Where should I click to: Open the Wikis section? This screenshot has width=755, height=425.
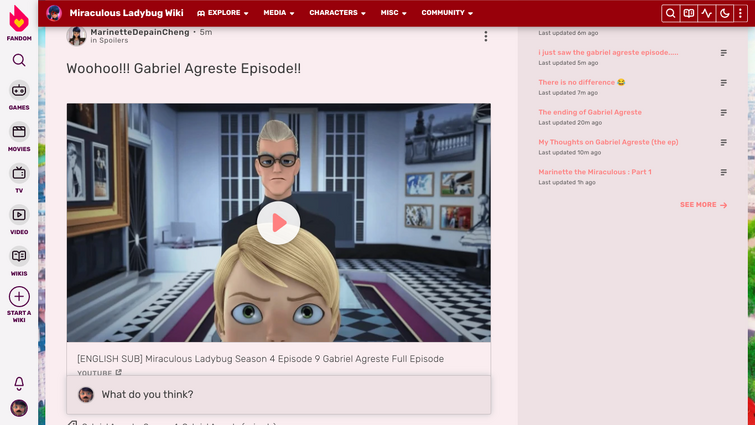(x=19, y=261)
